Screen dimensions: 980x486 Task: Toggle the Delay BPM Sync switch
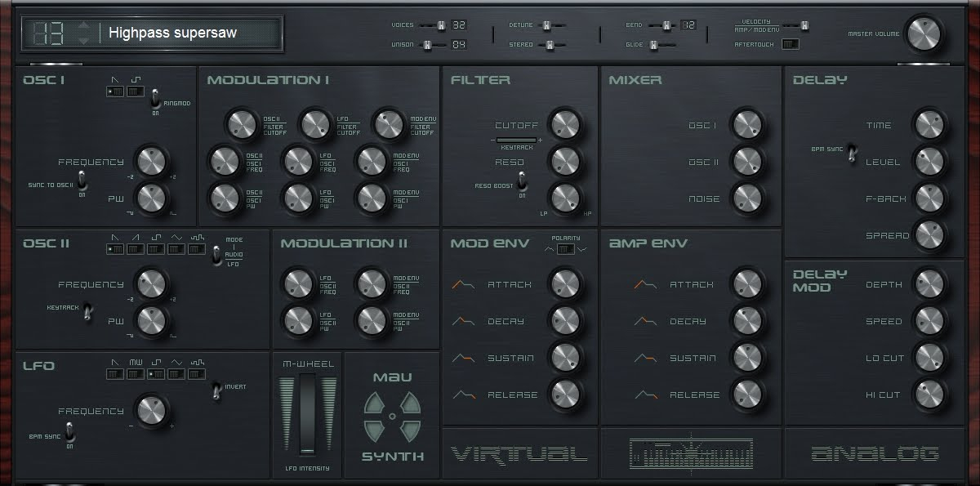tap(851, 152)
